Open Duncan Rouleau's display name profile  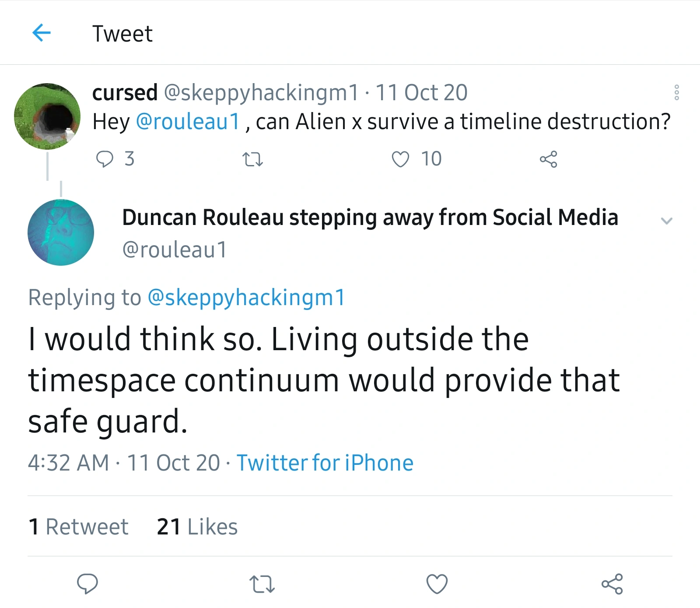point(370,218)
